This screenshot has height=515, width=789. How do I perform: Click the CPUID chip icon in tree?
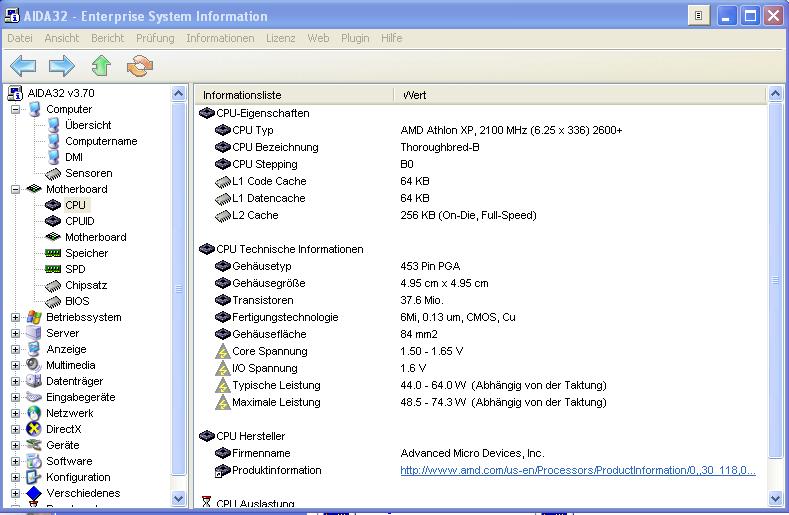coord(53,221)
